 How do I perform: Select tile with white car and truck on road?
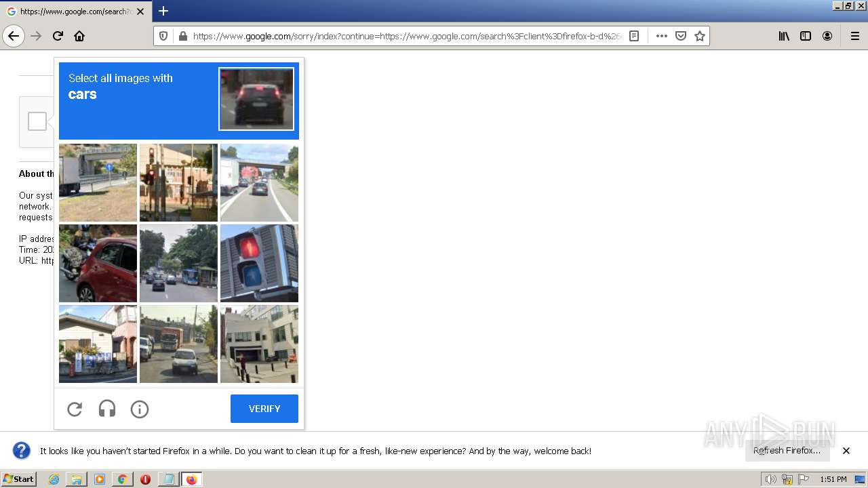(x=178, y=344)
